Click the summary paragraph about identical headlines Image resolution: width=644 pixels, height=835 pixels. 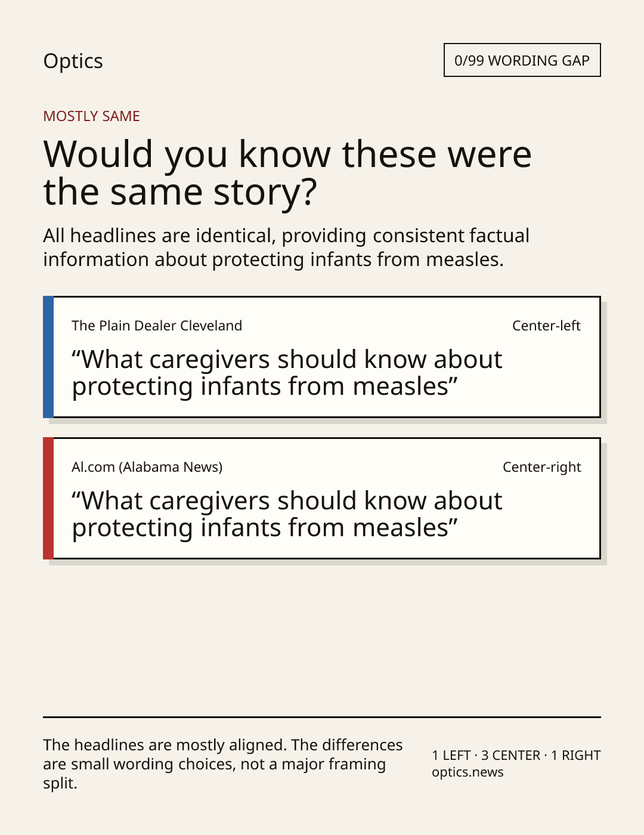coord(286,248)
